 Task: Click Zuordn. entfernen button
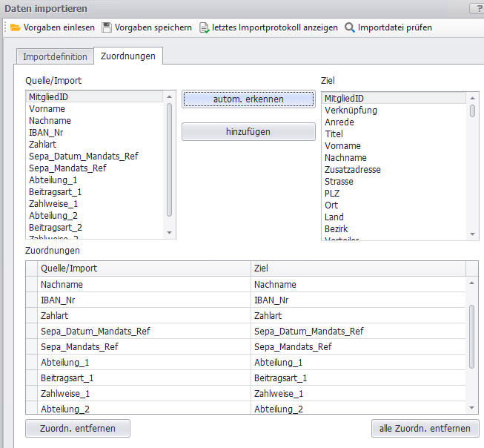(77, 428)
